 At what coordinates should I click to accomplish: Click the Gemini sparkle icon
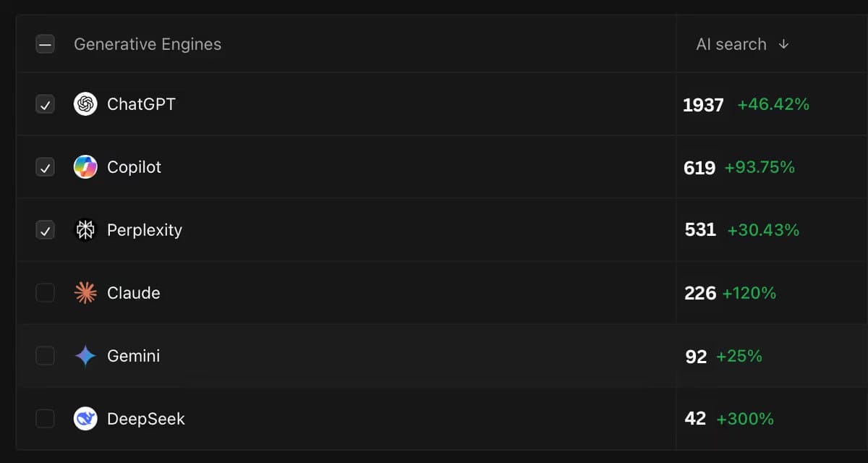click(85, 356)
